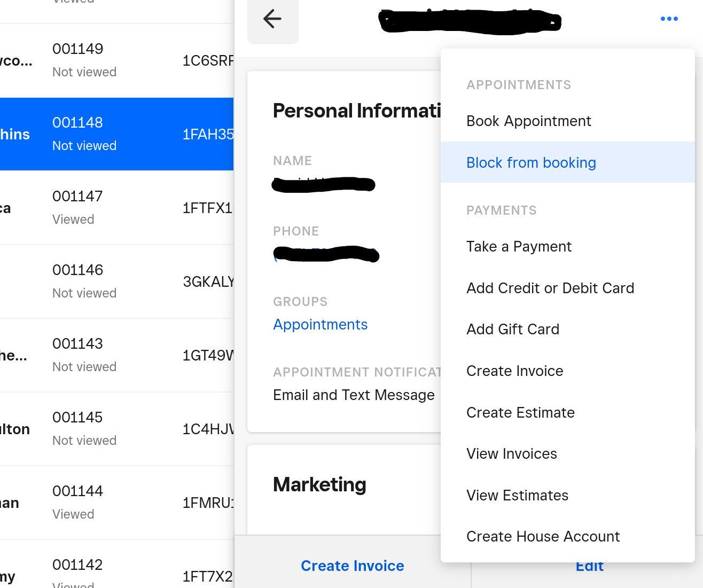Open View Invoices from the menu
703x588 pixels.
[511, 453]
